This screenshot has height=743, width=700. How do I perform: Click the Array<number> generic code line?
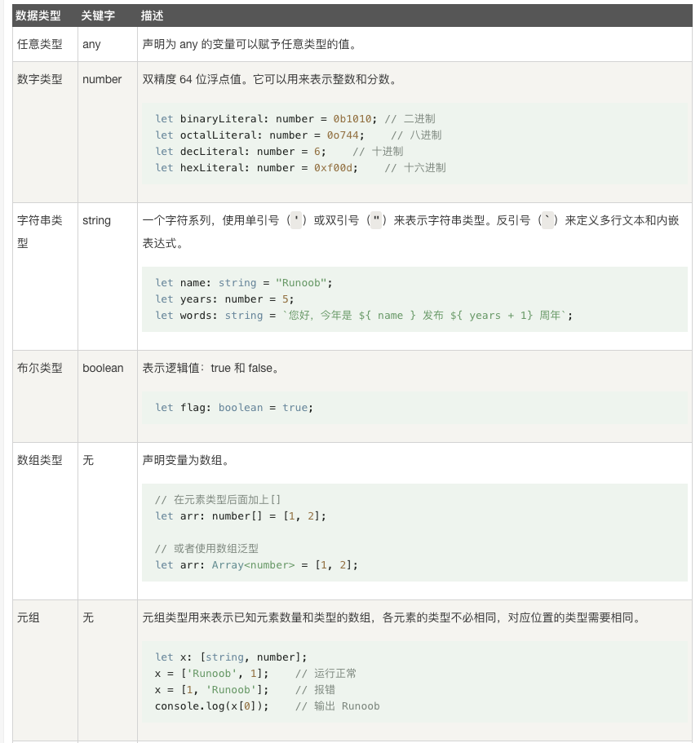click(x=256, y=564)
